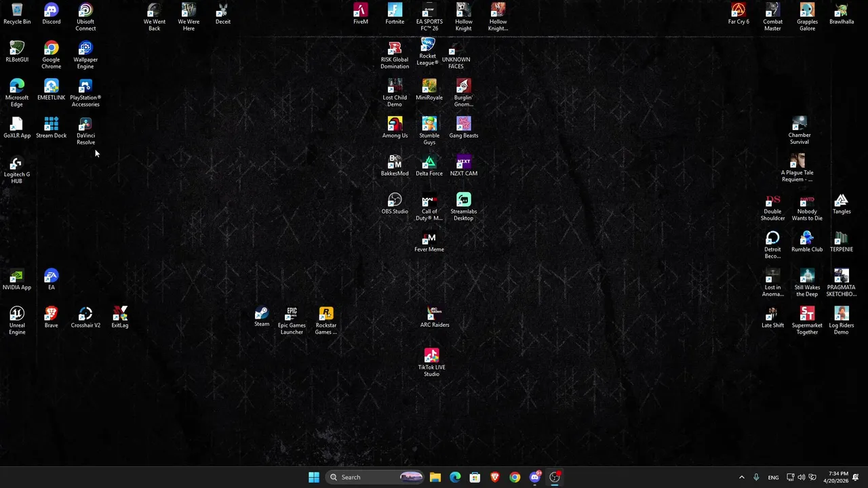Select the Stumble Guys shortcut
The width and height of the screenshot is (868, 488).
tap(429, 131)
